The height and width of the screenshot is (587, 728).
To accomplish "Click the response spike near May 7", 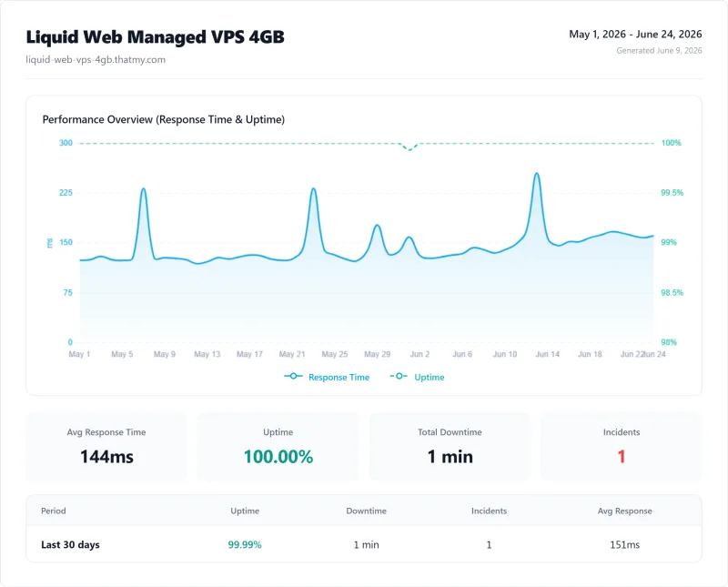I will click(144, 188).
